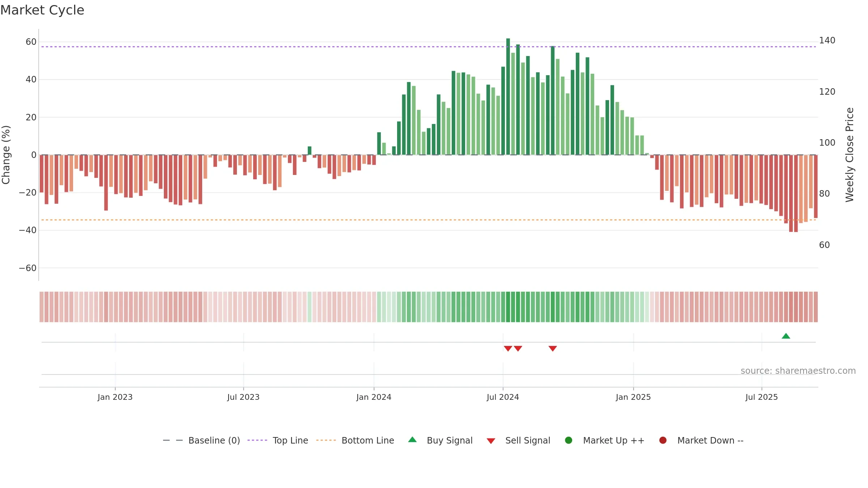The width and height of the screenshot is (868, 488).
Task: Toggle the Buy Signal legend entry
Action: (440, 440)
